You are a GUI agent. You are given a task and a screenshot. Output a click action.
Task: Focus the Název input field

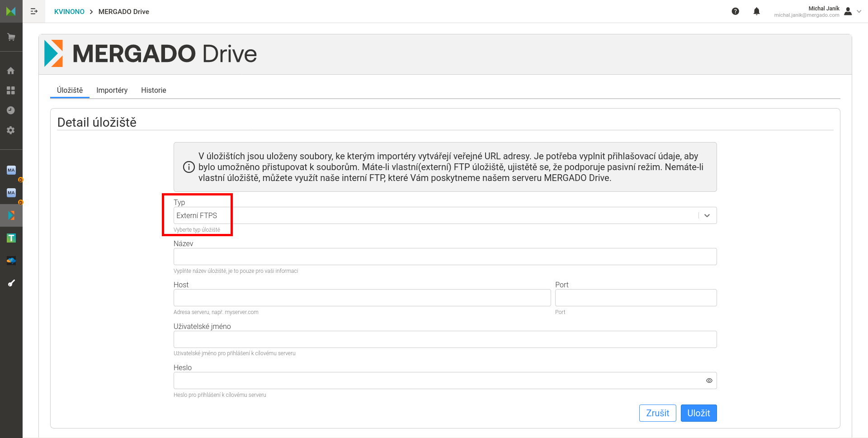point(445,257)
